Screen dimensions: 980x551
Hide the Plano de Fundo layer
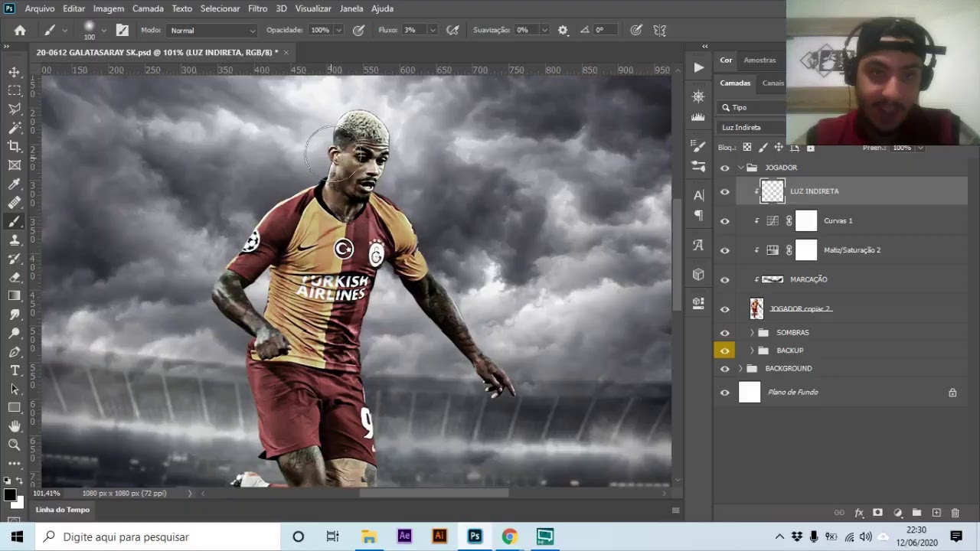click(724, 393)
